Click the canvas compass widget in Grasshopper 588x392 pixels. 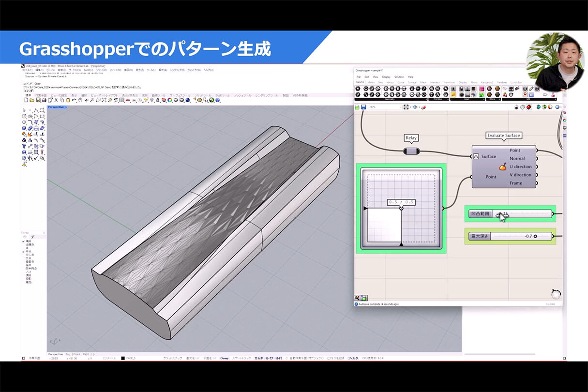tap(556, 294)
